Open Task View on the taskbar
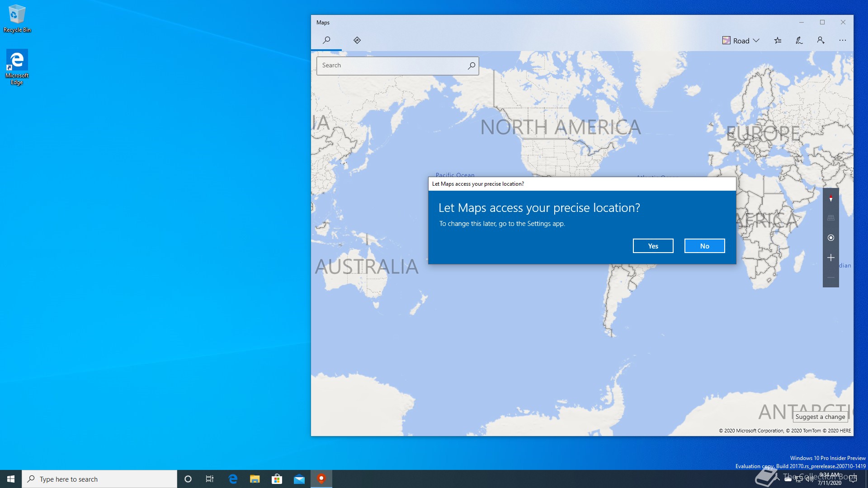 [210, 479]
